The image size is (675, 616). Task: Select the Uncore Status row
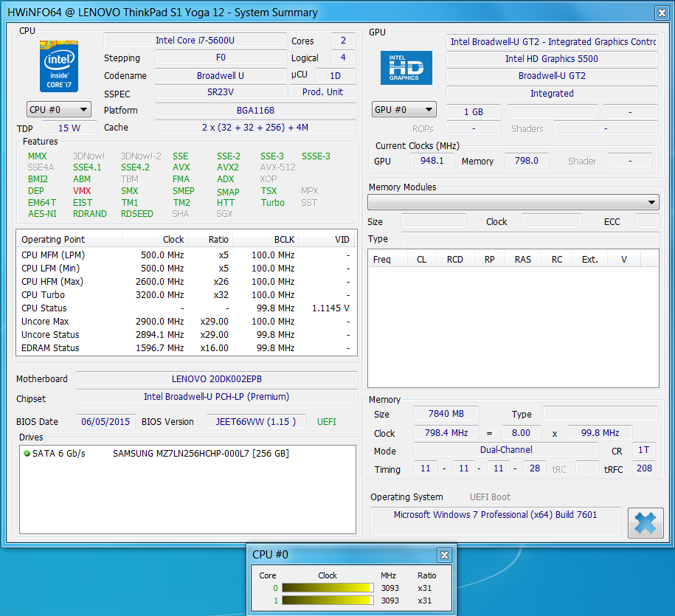(187, 334)
